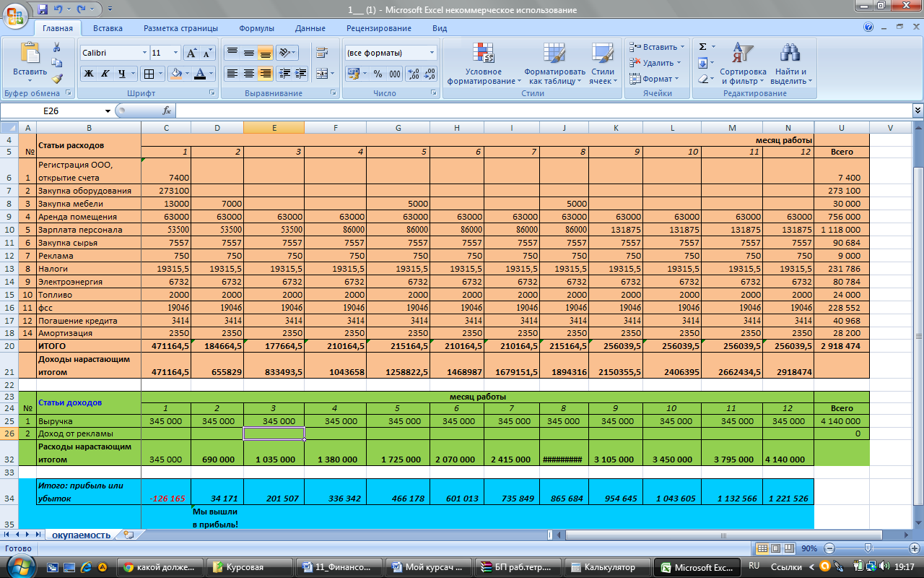The image size is (924, 578).
Task: Toggle bottom vertical alignment
Action: point(265,53)
